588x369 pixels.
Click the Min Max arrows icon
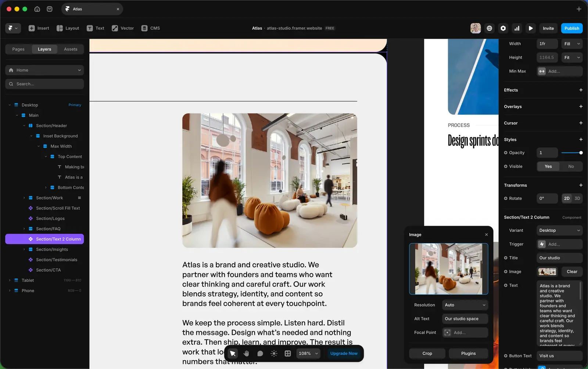pyautogui.click(x=542, y=71)
